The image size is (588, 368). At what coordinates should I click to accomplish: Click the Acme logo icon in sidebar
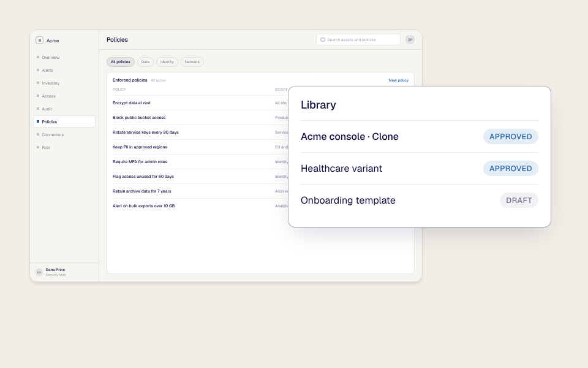coord(39,40)
